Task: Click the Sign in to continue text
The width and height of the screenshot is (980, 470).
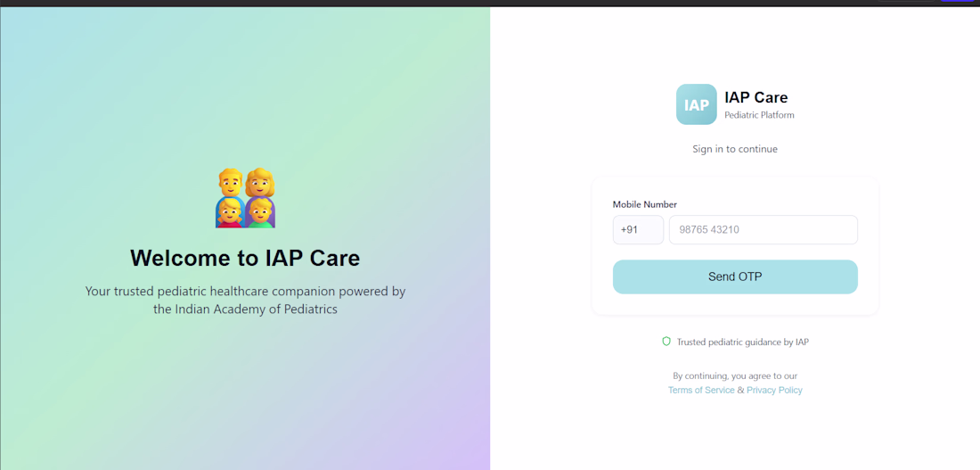Action: 735,149
